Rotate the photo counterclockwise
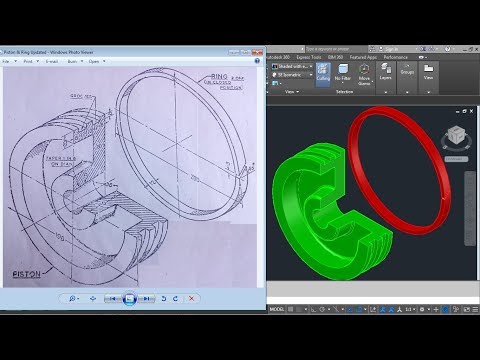Screen dimensions: 480x360 (x=164, y=299)
